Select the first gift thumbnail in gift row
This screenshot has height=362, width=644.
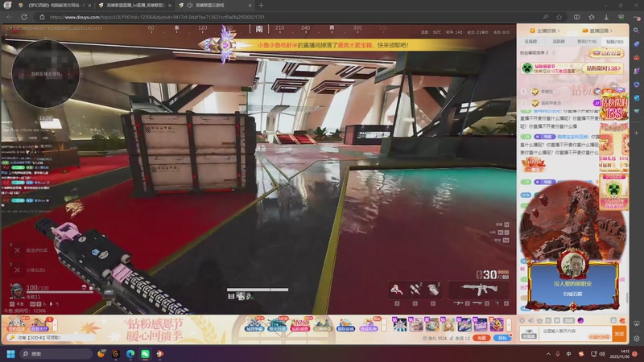399,324
